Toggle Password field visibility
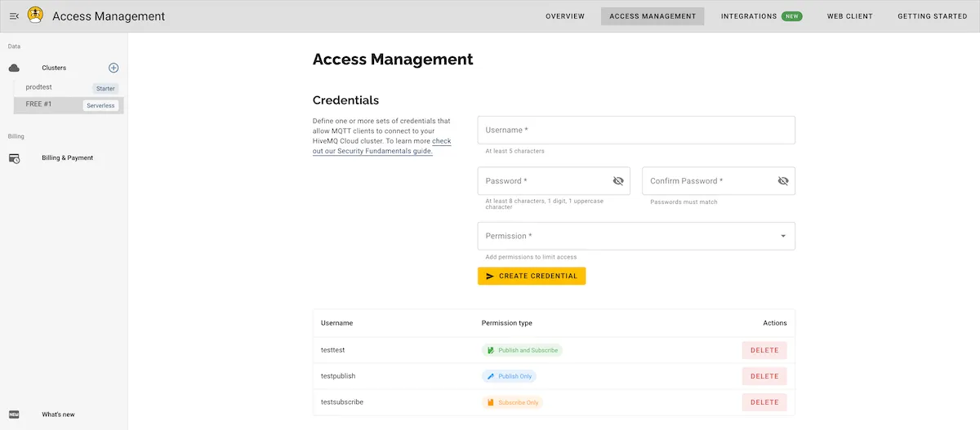Screen dimensions: 980x430 pyautogui.click(x=618, y=181)
